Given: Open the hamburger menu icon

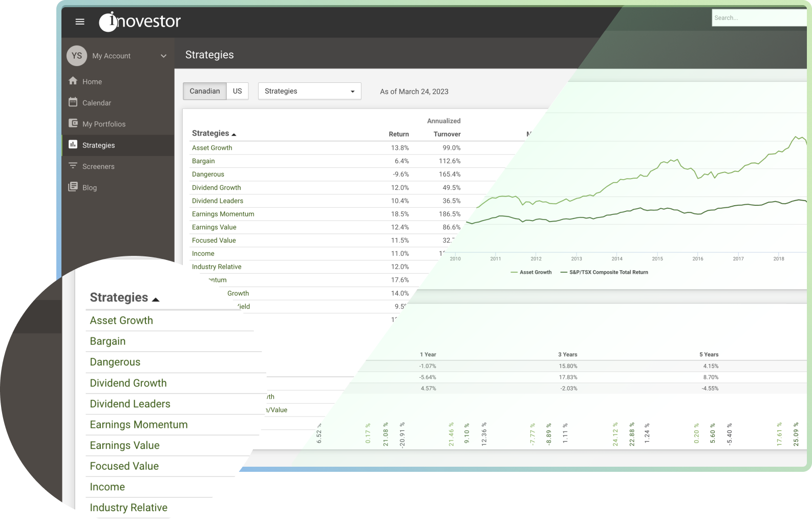Looking at the screenshot, I should tap(80, 21).
